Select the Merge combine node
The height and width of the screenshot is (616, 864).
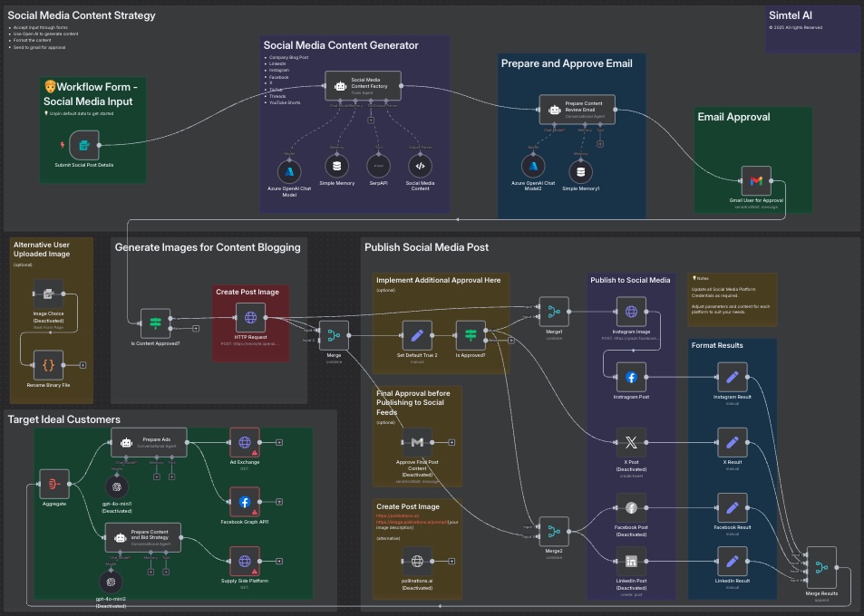click(334, 335)
